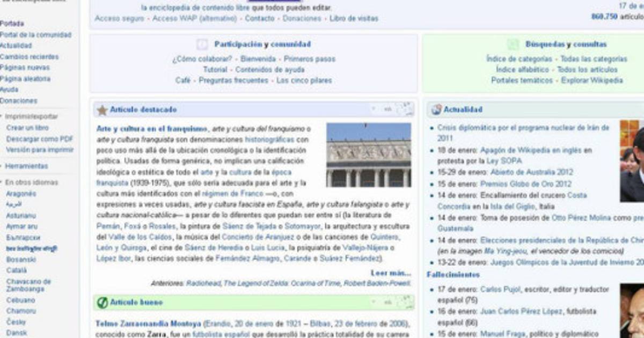Image resolution: width=644 pixels, height=338 pixels.
Task: Click the small arrow in Artículo destacado header
Action: coord(374,109)
